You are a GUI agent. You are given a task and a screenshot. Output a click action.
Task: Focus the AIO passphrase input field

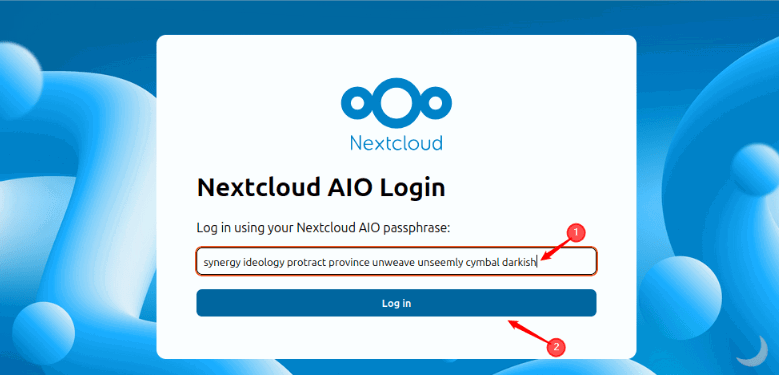point(396,261)
